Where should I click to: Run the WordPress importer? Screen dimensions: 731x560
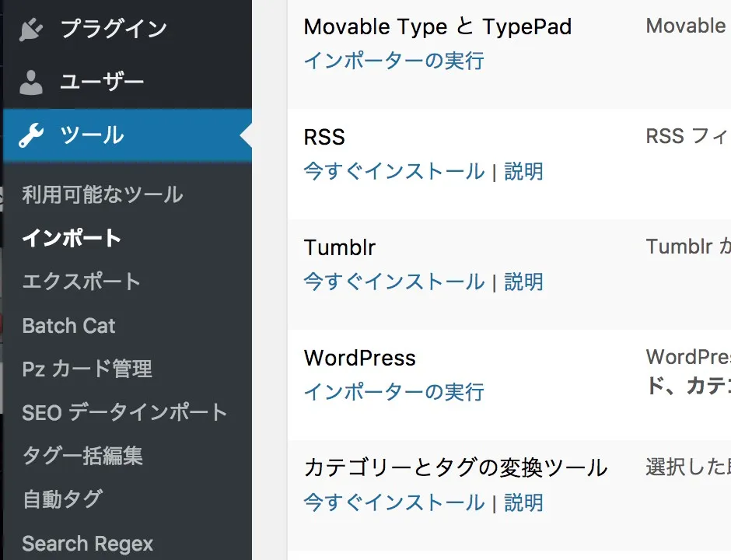tap(394, 392)
